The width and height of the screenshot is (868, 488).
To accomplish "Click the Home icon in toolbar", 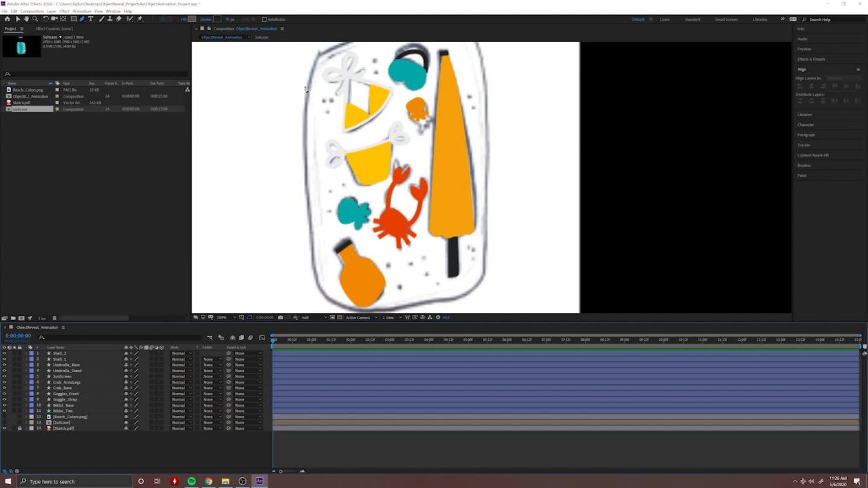I will point(7,19).
